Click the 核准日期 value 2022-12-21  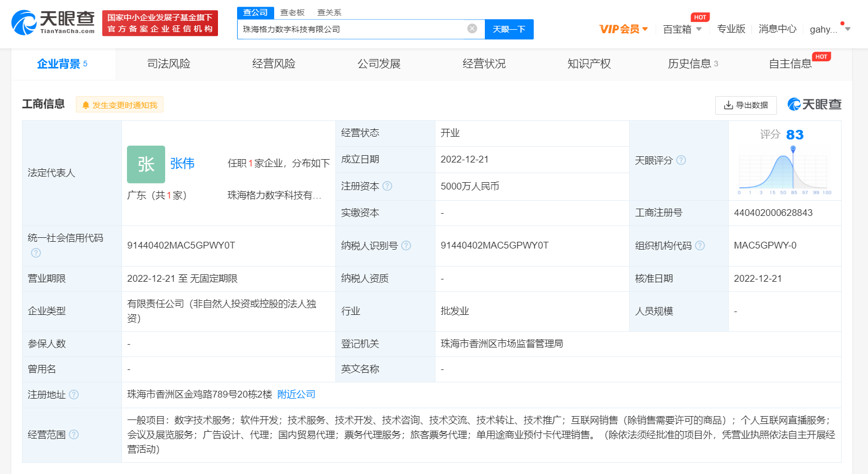click(758, 279)
